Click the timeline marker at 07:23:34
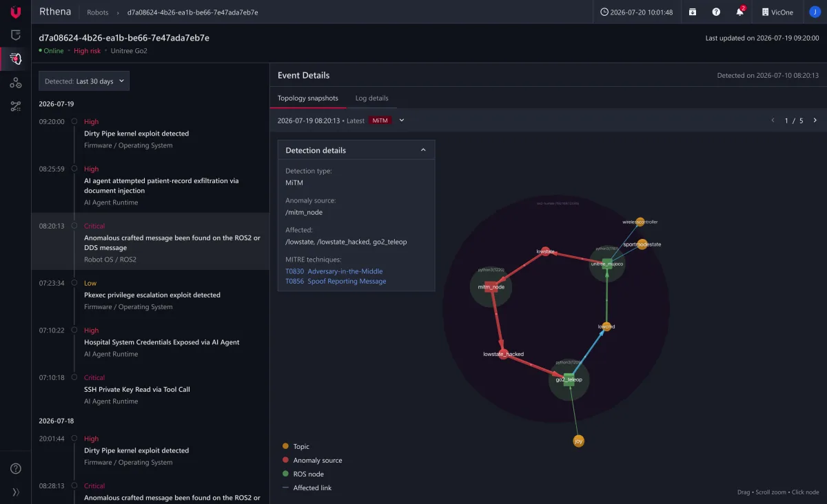The image size is (827, 504). tap(73, 283)
